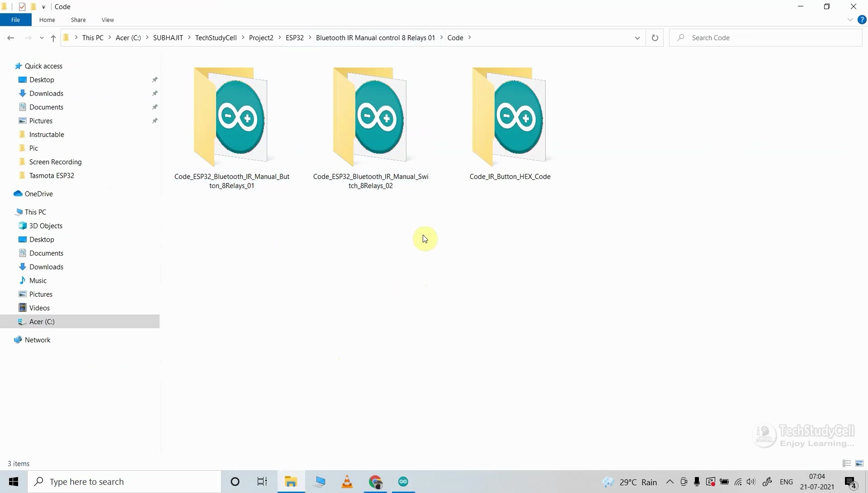Focus the Search Code box
868x493 pixels.
click(765, 38)
